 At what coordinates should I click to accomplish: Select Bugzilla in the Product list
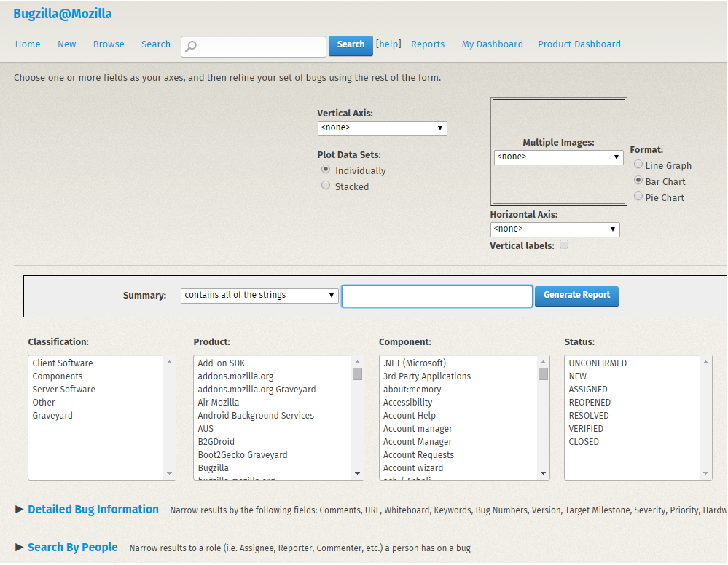[x=214, y=467]
